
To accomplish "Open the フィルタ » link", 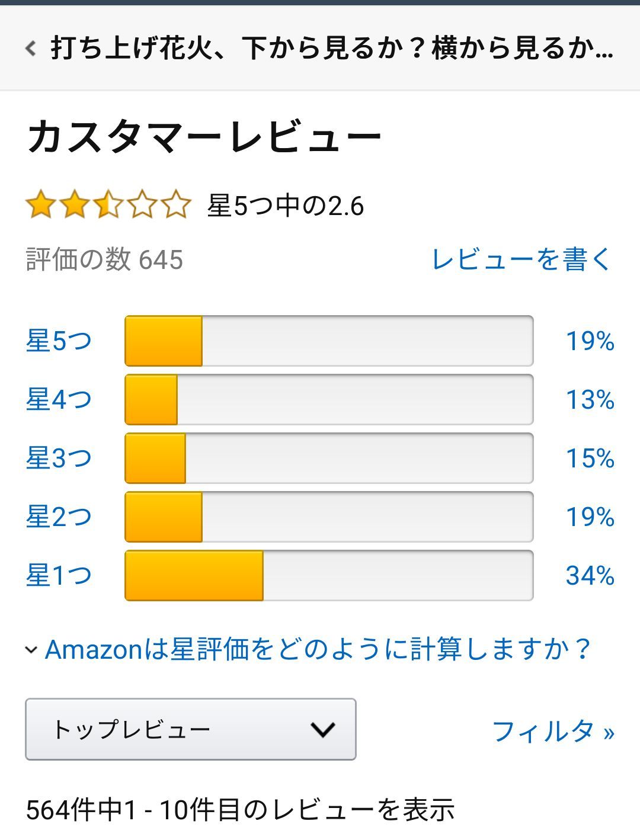I will (x=553, y=731).
